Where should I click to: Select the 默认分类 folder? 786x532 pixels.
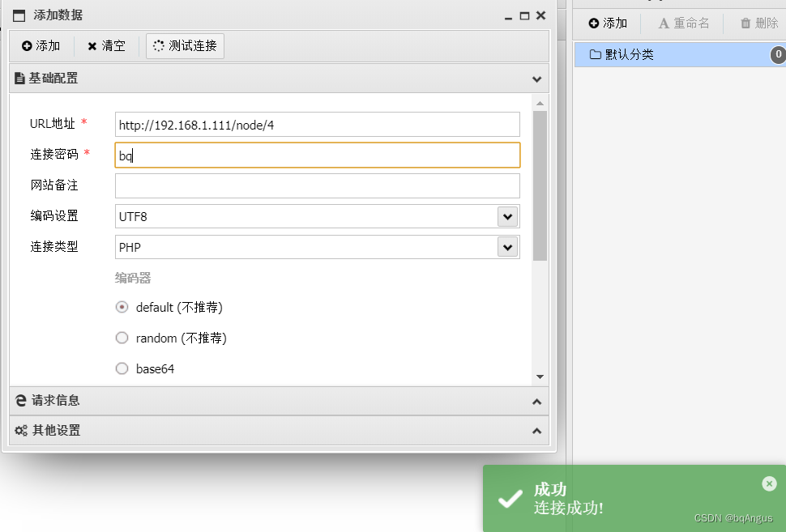(x=680, y=54)
